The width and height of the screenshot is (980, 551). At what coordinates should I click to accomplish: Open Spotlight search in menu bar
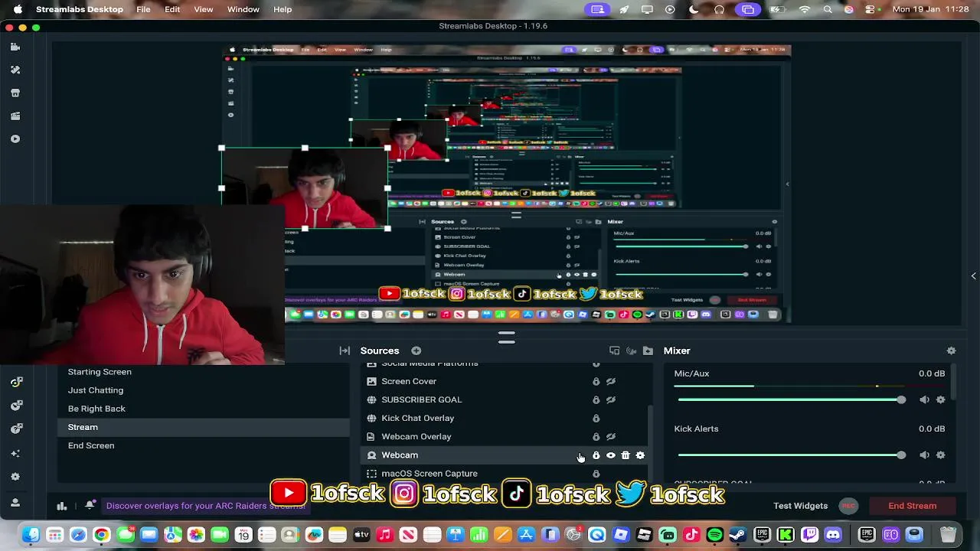(828, 9)
